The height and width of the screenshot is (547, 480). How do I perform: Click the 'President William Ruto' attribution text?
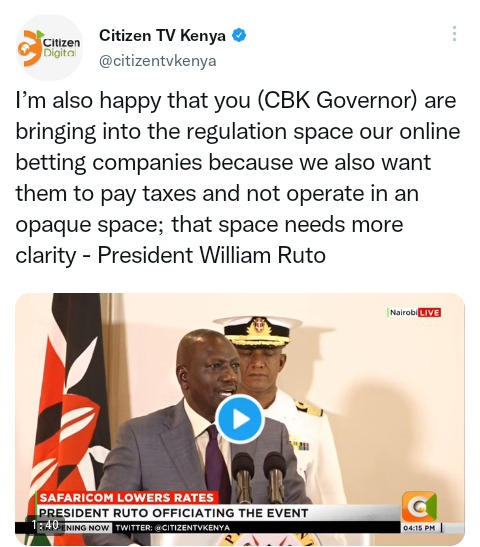[x=211, y=255]
